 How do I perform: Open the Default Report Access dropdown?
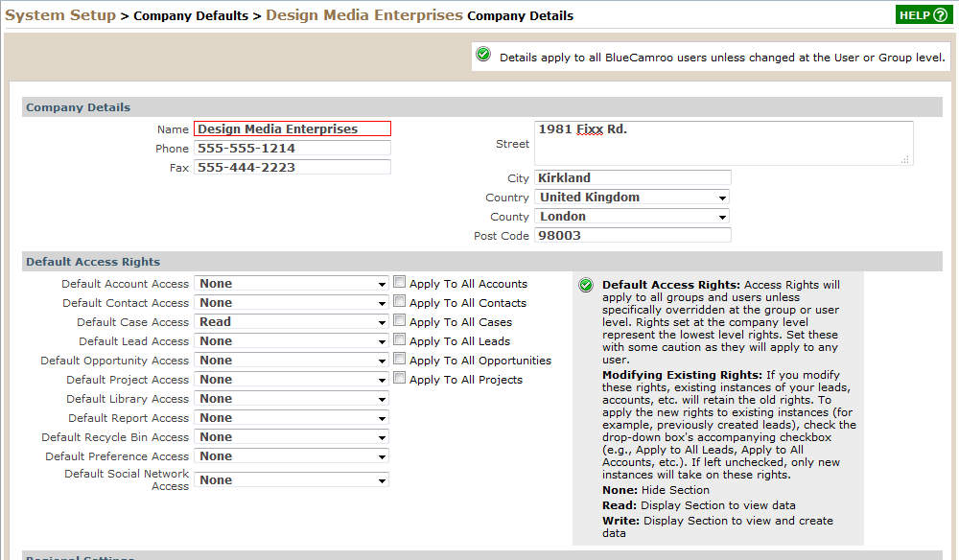click(292, 417)
